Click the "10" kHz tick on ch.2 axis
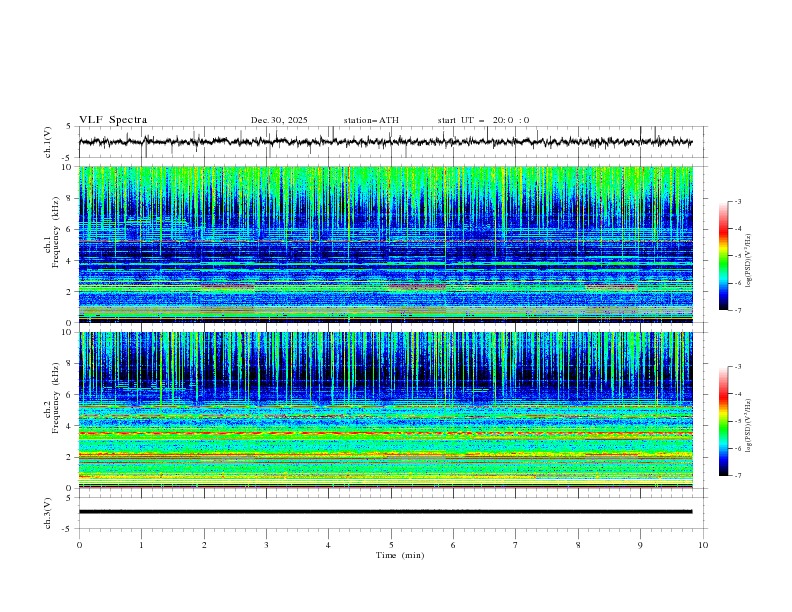The width and height of the screenshot is (792, 612). click(x=68, y=332)
